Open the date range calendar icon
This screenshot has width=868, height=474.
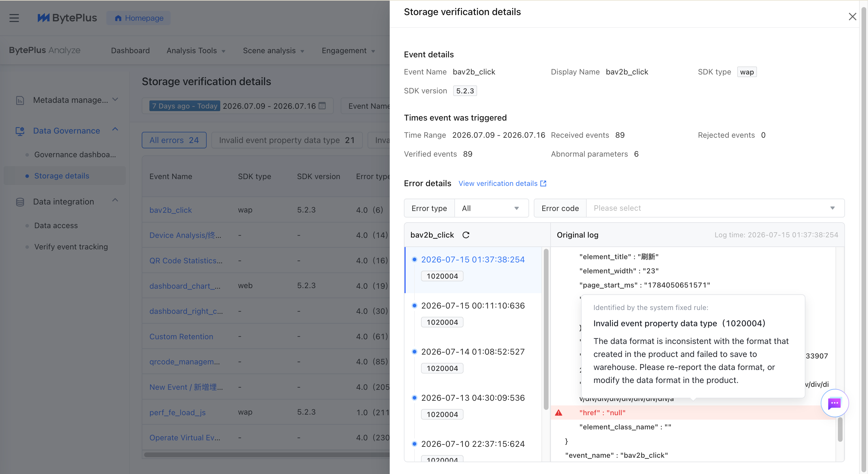point(322,106)
